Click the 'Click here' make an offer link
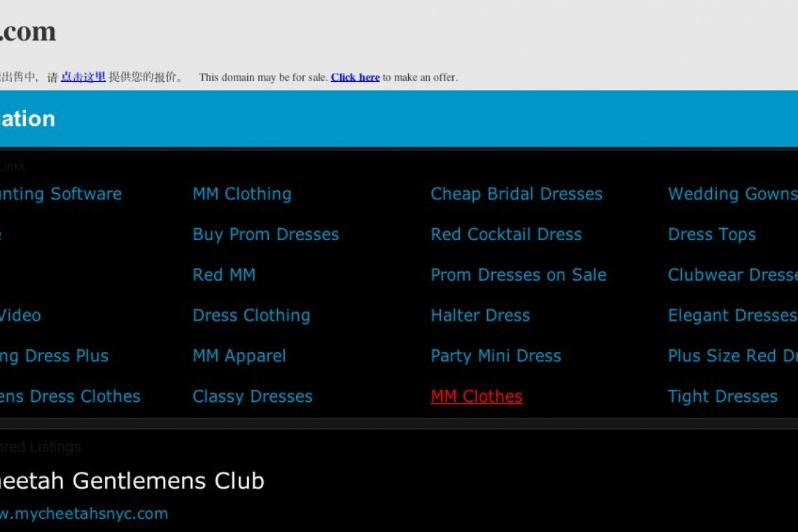This screenshot has width=798, height=532. [x=355, y=78]
